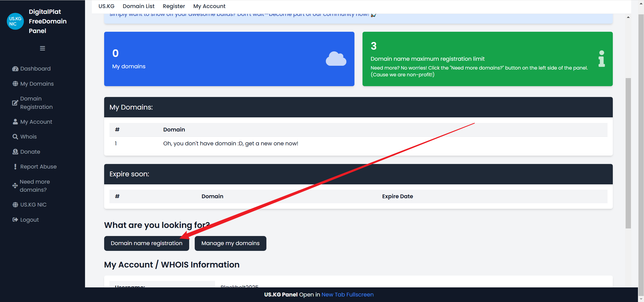The image size is (644, 302).
Task: Open My Account in top navigation
Action: (x=209, y=6)
